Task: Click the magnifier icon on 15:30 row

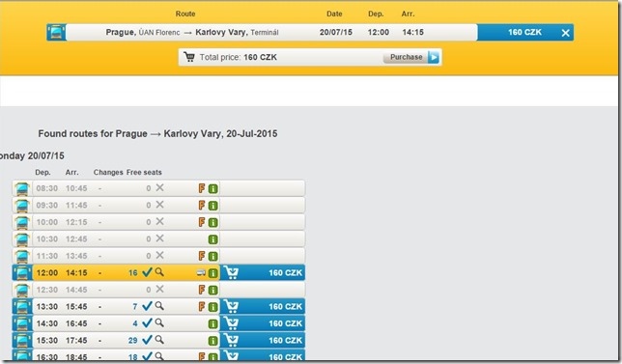Action: pyautogui.click(x=159, y=340)
